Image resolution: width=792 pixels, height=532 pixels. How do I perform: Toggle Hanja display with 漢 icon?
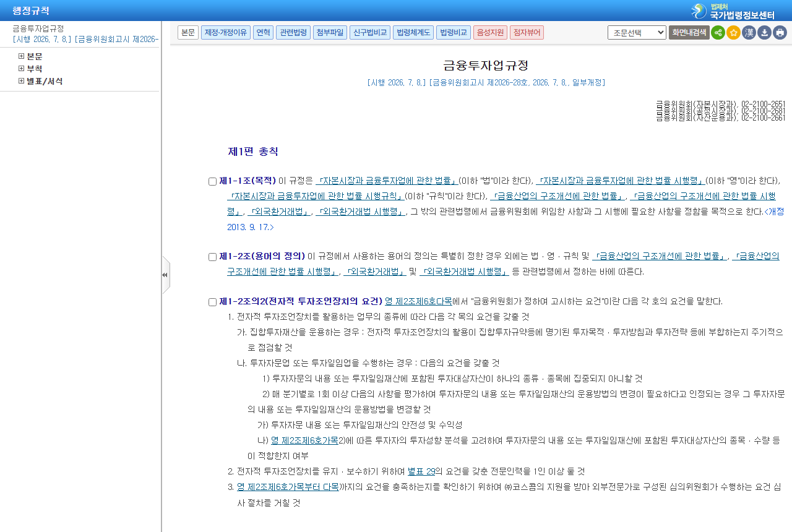pos(749,33)
